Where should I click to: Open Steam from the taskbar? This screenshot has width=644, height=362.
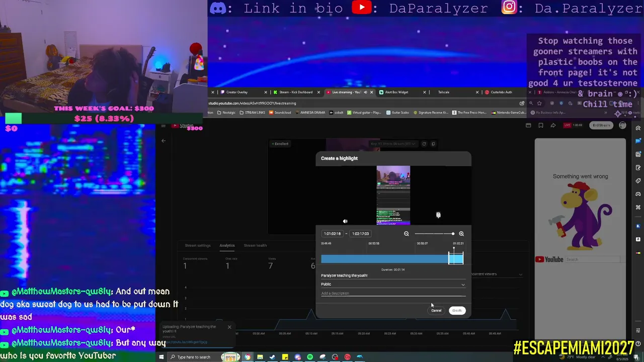click(x=272, y=357)
